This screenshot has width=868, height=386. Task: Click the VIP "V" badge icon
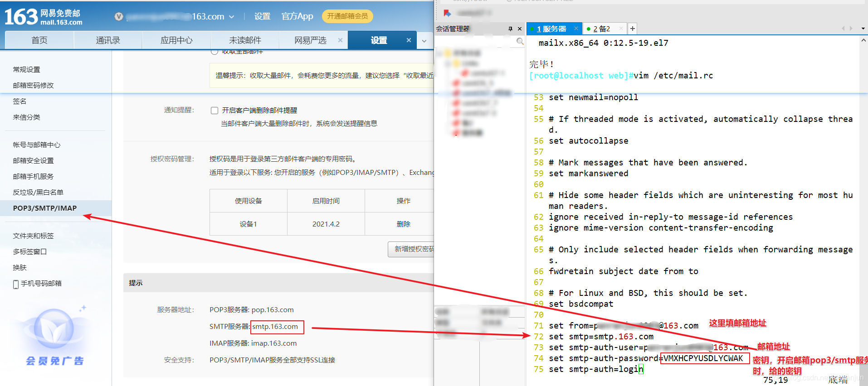[x=119, y=17]
